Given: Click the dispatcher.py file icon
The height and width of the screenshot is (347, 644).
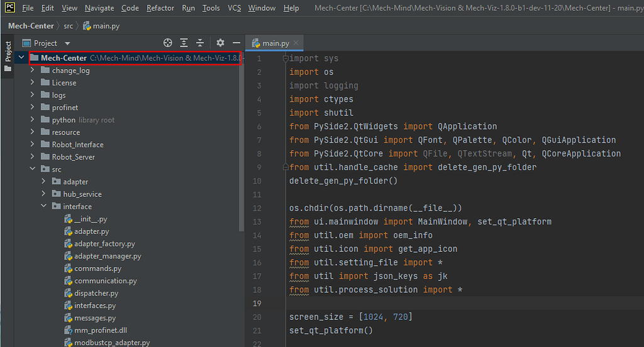Looking at the screenshot, I should pos(68,293).
